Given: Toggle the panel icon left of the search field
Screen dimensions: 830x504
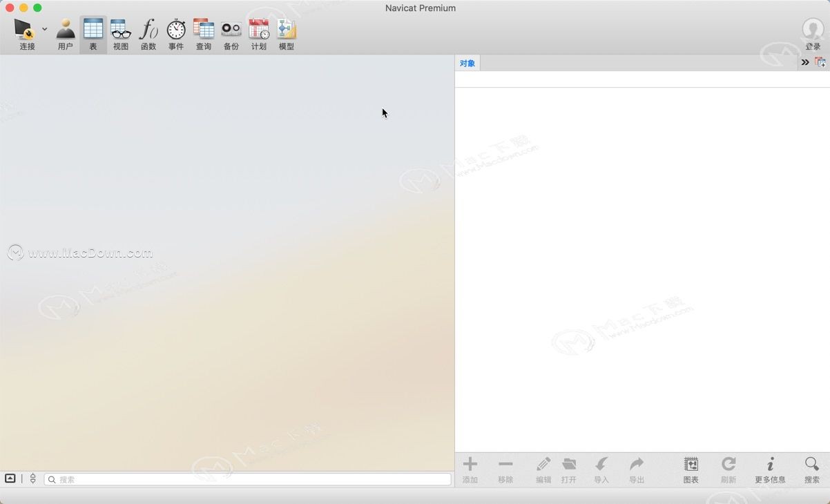Looking at the screenshot, I should [10, 478].
